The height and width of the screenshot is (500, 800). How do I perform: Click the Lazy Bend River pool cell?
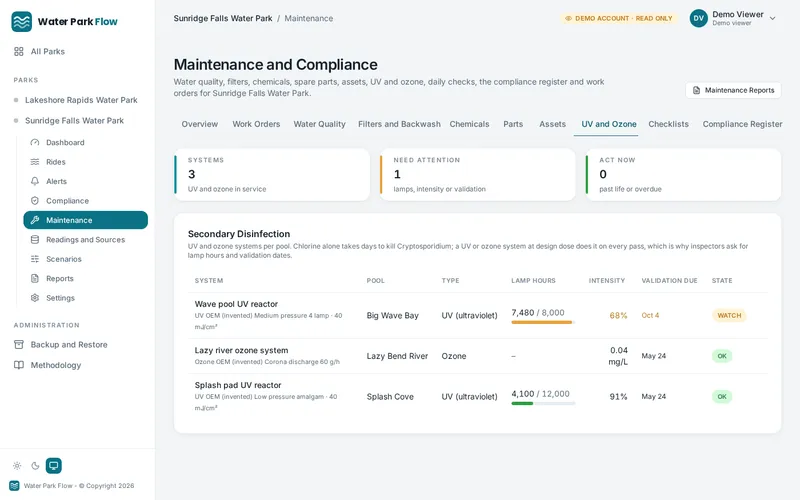(x=397, y=356)
